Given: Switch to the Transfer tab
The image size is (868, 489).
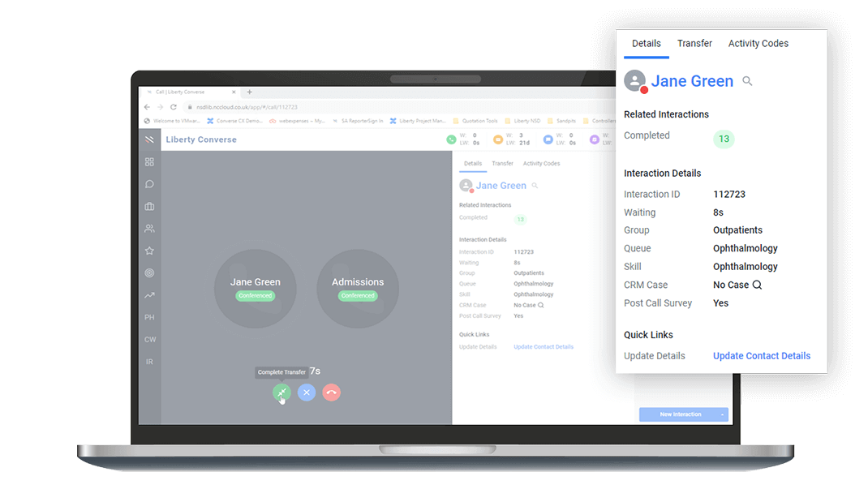Looking at the screenshot, I should tap(694, 43).
